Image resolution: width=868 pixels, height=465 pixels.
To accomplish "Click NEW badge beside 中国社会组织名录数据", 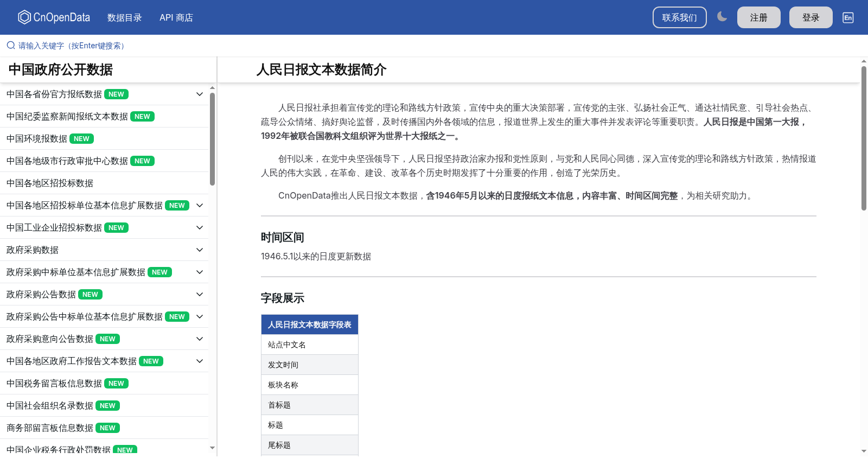I will click(107, 406).
